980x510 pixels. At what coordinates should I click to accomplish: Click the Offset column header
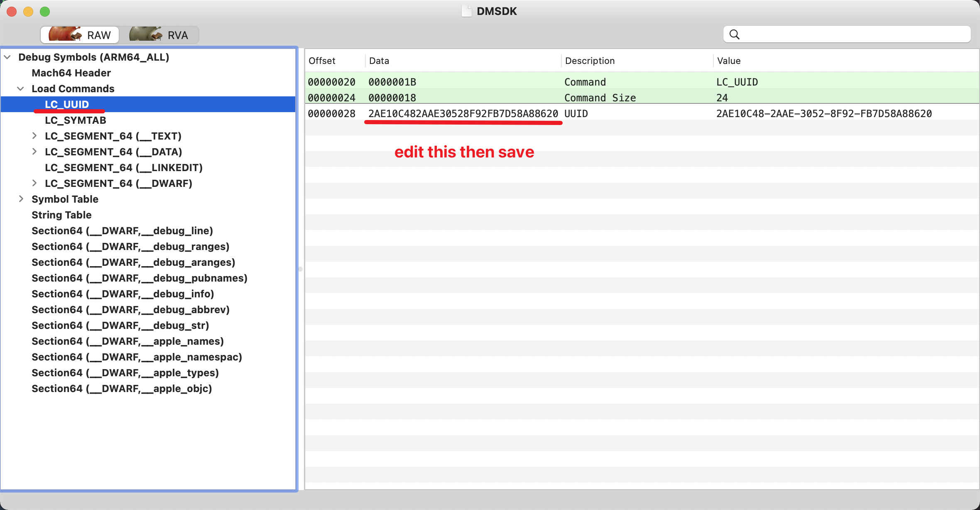pos(322,61)
